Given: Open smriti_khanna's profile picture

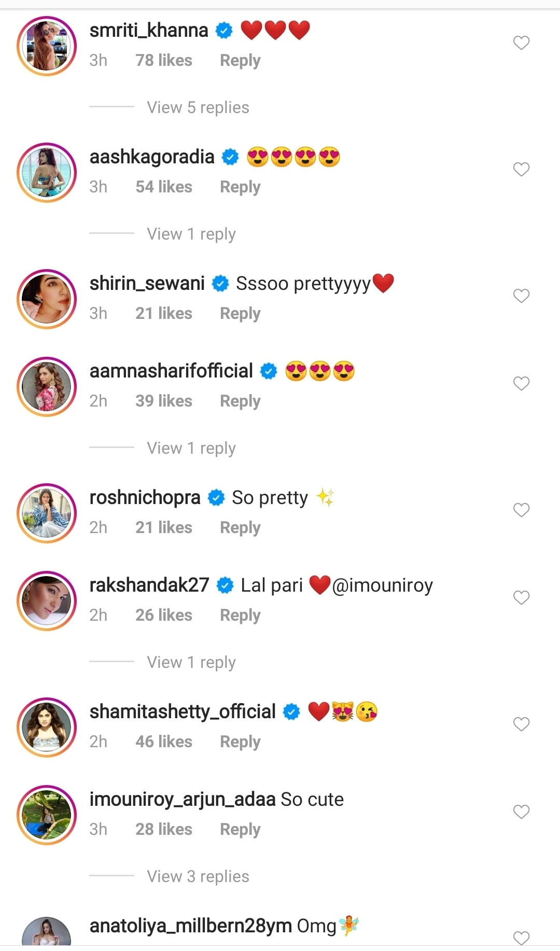Looking at the screenshot, I should (x=47, y=46).
